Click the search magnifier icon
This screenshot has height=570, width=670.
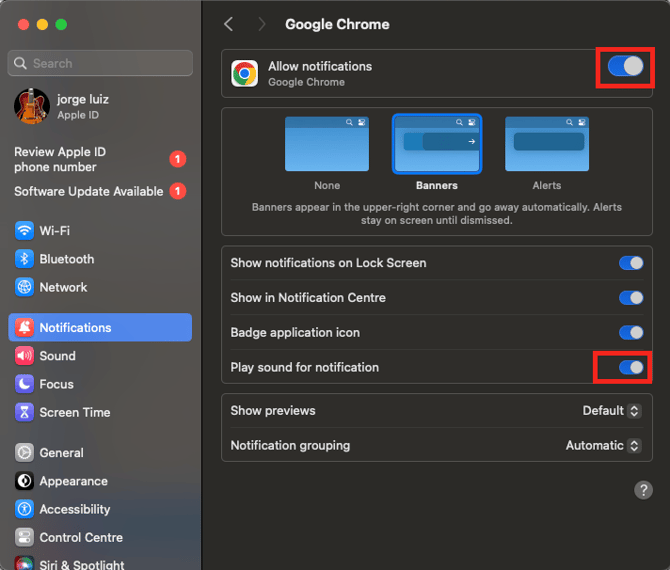click(x=20, y=63)
